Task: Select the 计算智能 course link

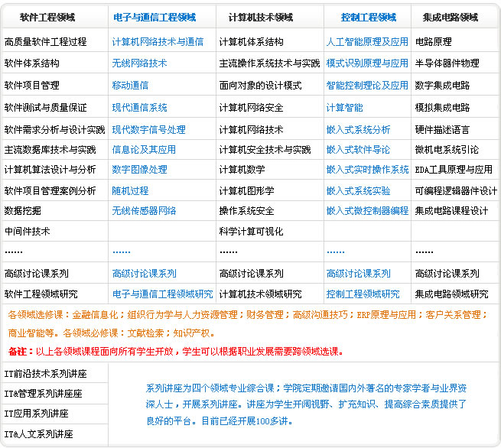Action: click(344, 108)
